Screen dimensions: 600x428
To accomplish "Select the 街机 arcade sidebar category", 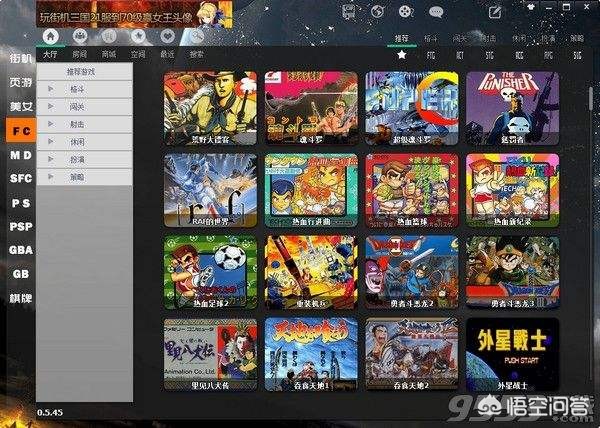I will click(21, 58).
